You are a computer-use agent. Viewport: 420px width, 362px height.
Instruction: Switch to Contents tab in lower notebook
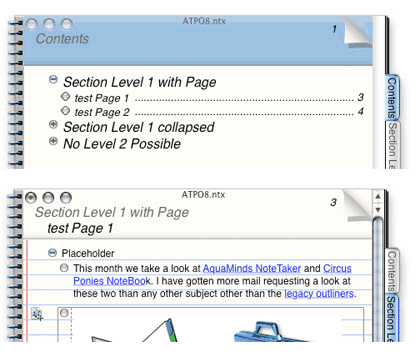click(x=392, y=271)
